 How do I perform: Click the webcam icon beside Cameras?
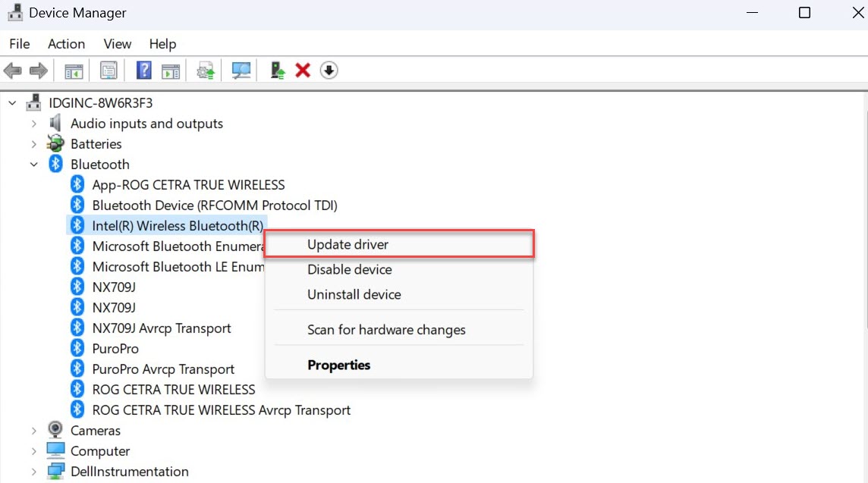55,429
